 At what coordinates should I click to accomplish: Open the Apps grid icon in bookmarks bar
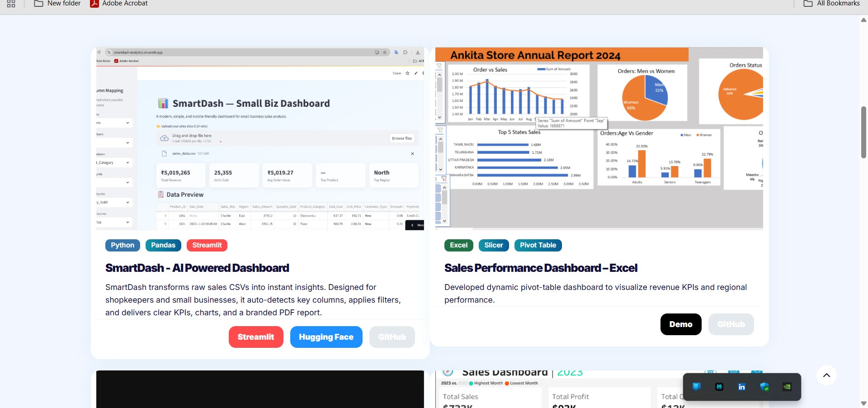click(x=11, y=4)
